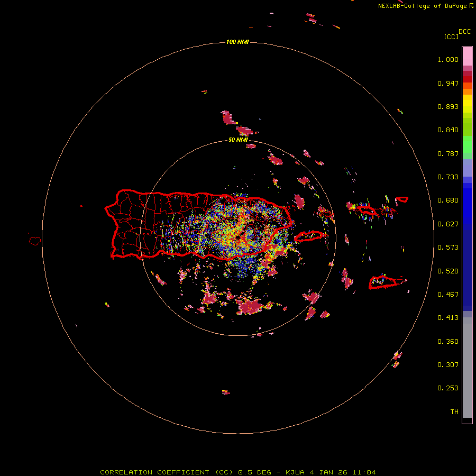
Task: Click the 0.253 legend value
Action: coord(448,388)
